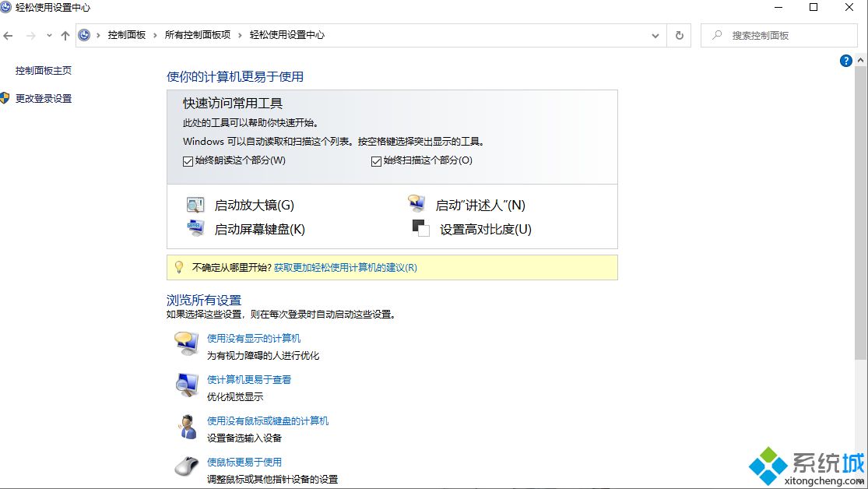The height and width of the screenshot is (489, 868).
Task: Select the 启动放大镜 magnifier icon
Action: pos(196,203)
